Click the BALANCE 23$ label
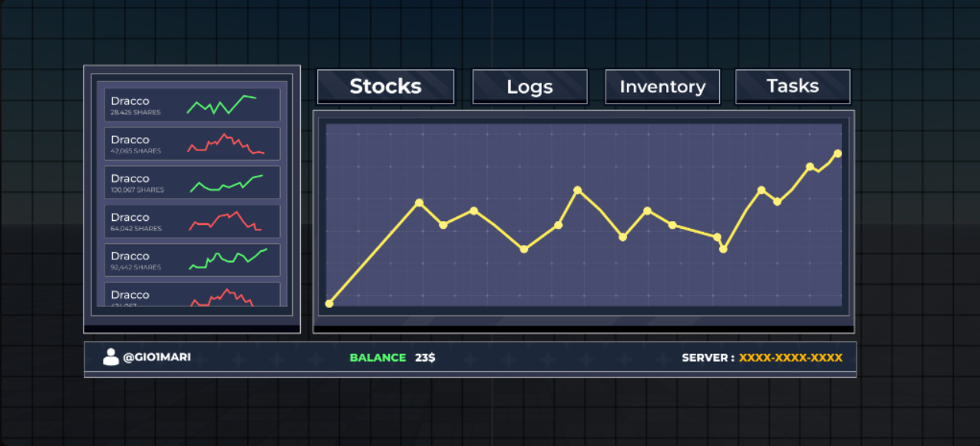Screen dimensions: 980x446 pyautogui.click(x=392, y=358)
